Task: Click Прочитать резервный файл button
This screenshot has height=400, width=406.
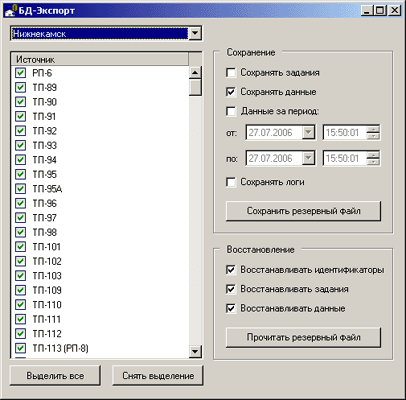Action: click(x=303, y=337)
